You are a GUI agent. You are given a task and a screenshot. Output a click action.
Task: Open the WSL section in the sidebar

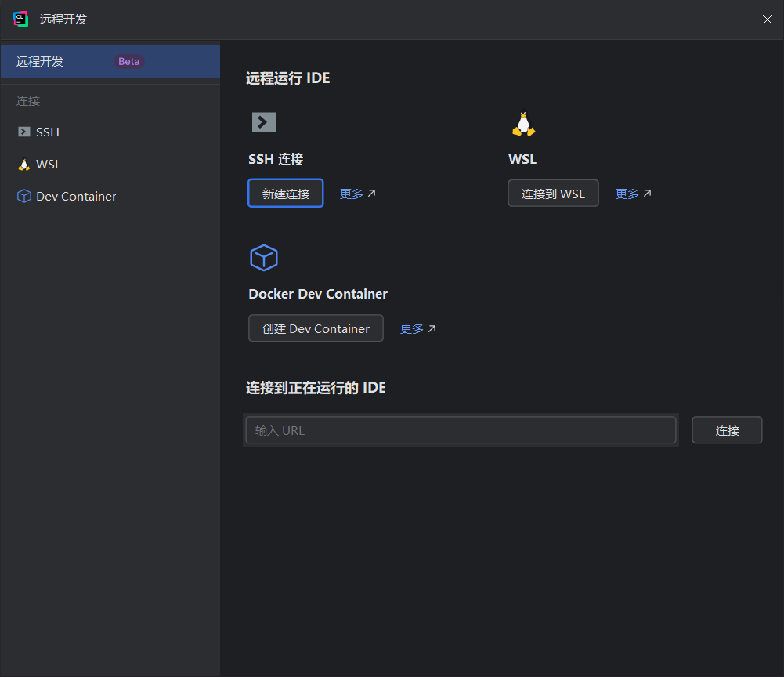click(110, 164)
